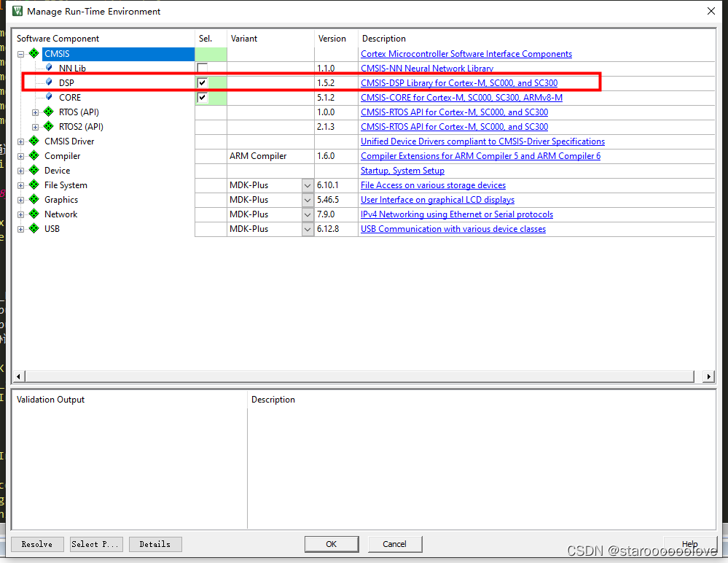Collapse the CMSIS tree node
Viewport: 728px width, 563px height.
[x=20, y=53]
